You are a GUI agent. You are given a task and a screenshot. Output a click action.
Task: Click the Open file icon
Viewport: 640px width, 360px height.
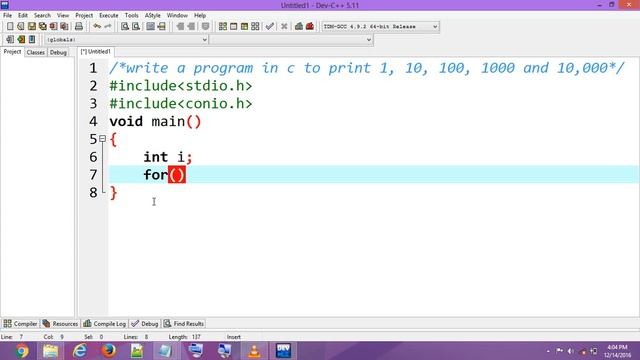tap(21, 27)
